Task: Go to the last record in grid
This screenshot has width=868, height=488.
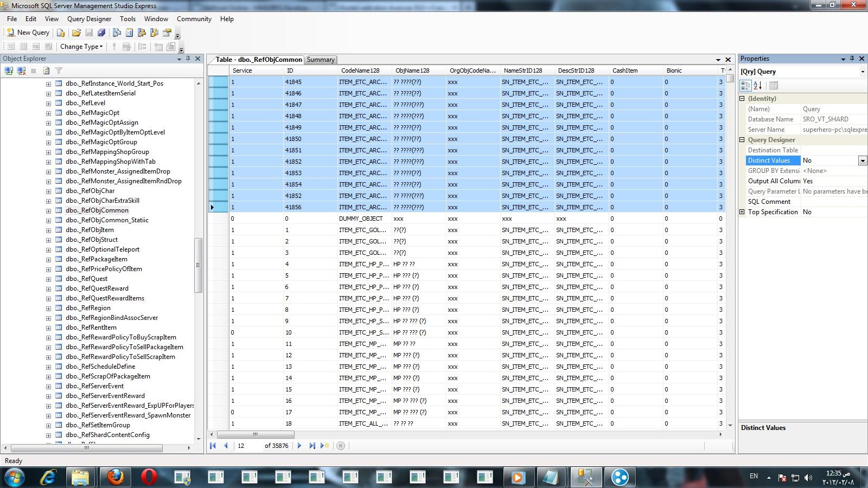Action: point(312,446)
